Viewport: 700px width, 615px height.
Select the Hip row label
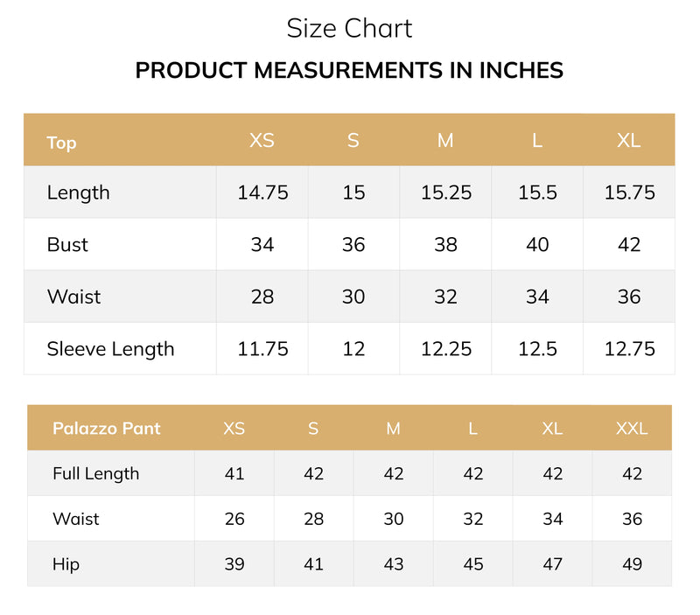point(66,564)
